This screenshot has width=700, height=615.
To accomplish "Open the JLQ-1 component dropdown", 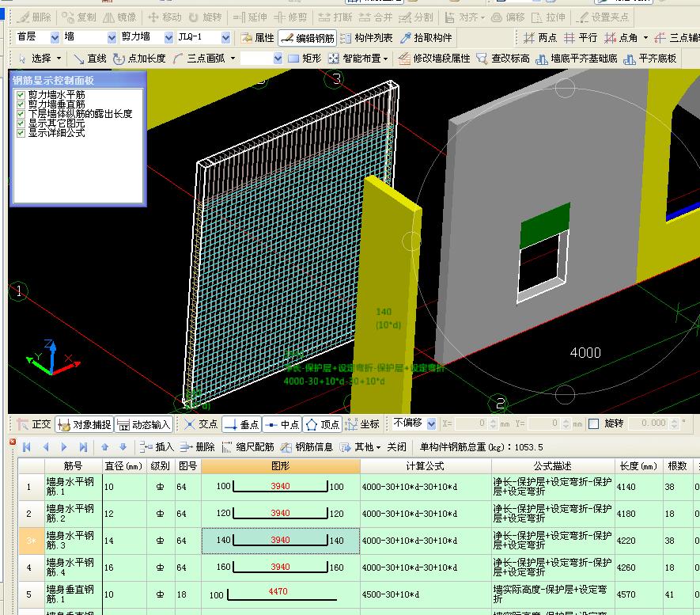I will 226,37.
